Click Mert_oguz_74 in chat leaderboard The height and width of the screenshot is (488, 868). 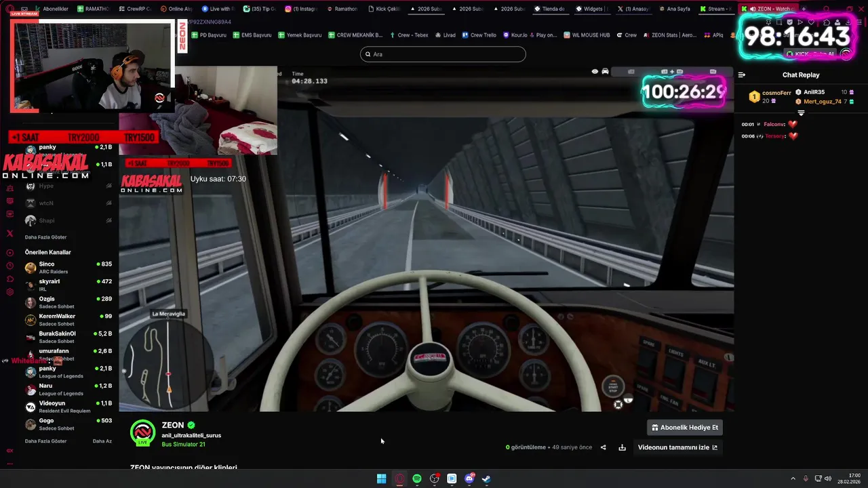pyautogui.click(x=822, y=102)
